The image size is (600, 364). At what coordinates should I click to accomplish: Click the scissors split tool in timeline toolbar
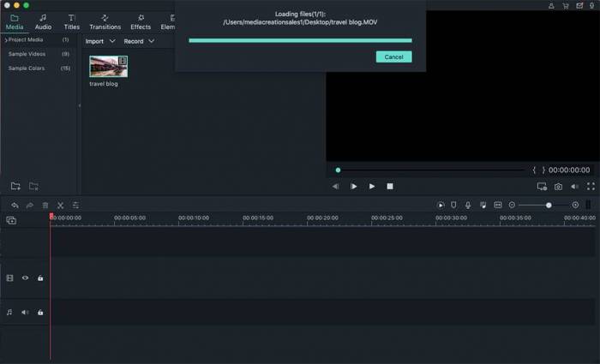click(60, 206)
